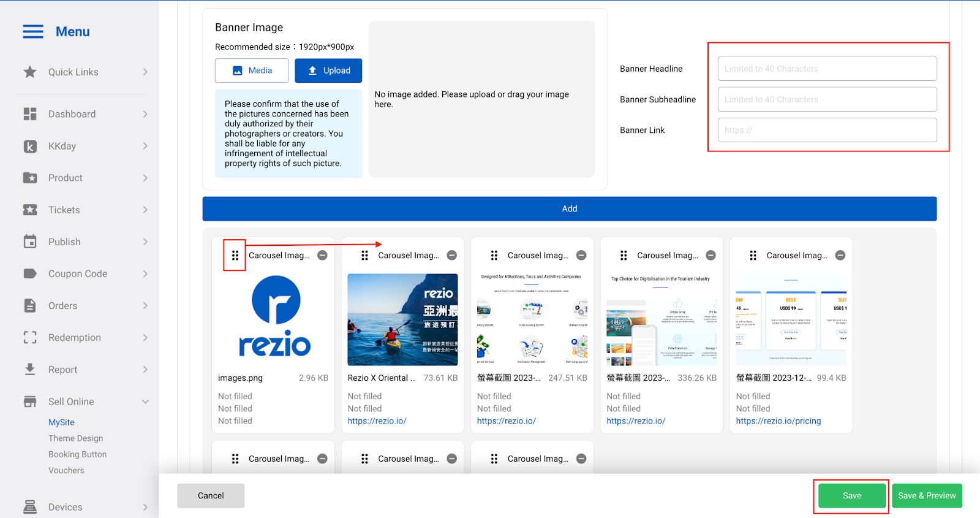Screen dimensions: 980x518
Task: Choose Save & Preview
Action: tap(927, 495)
